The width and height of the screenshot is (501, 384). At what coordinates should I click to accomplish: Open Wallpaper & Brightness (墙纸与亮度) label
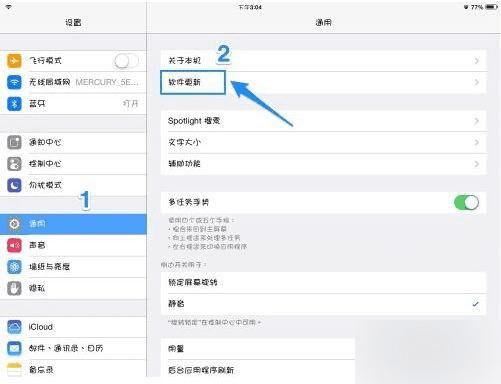pyautogui.click(x=49, y=267)
